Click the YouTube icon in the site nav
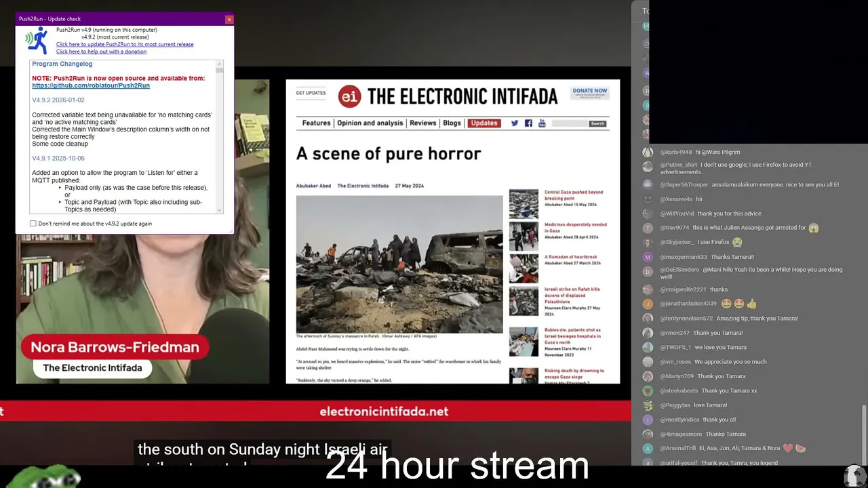The height and width of the screenshot is (488, 868). 542,123
